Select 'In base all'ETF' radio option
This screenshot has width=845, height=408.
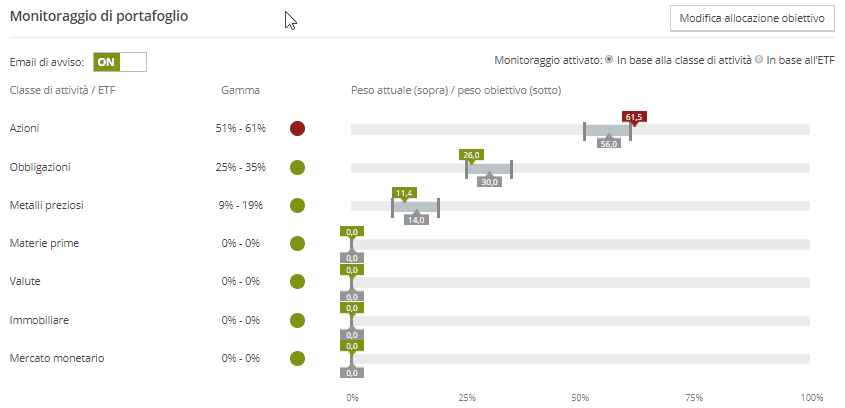tap(759, 61)
